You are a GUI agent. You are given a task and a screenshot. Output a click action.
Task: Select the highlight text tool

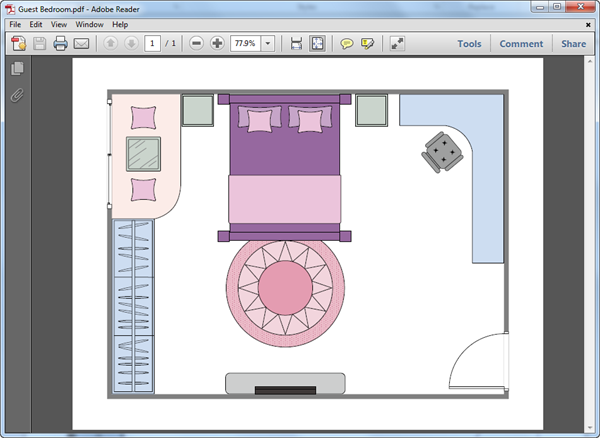tap(368, 44)
